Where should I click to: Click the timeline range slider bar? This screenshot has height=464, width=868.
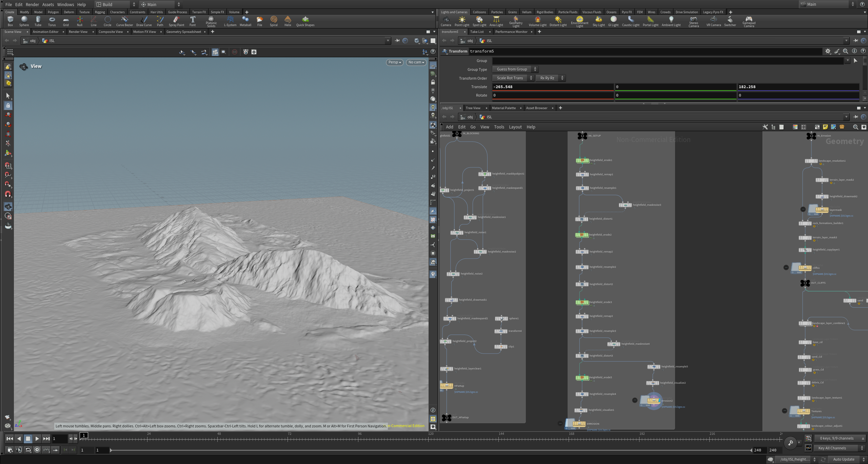(x=431, y=450)
